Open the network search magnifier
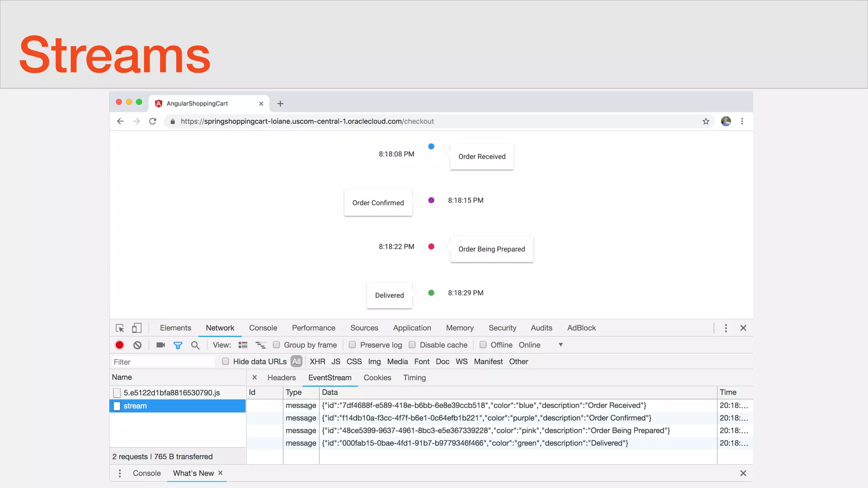868x488 pixels. [195, 345]
